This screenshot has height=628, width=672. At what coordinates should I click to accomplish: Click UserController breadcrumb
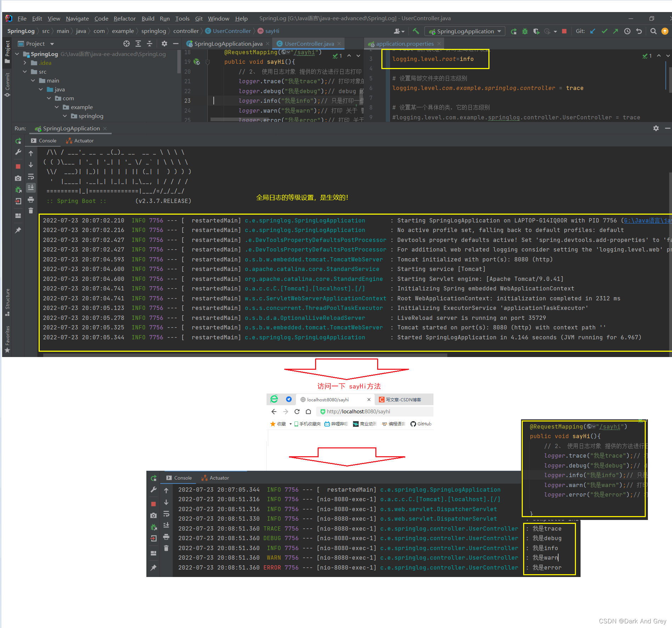228,31
